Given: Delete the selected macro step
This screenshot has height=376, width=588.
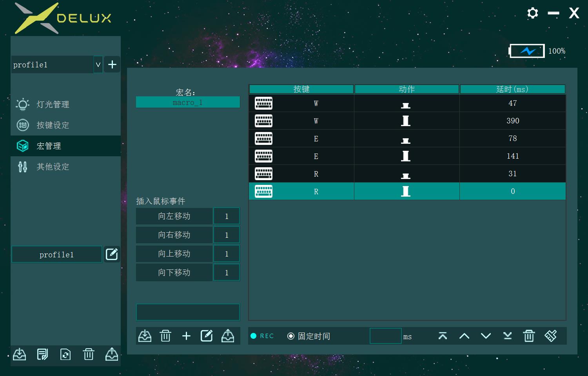Looking at the screenshot, I should click(x=529, y=336).
